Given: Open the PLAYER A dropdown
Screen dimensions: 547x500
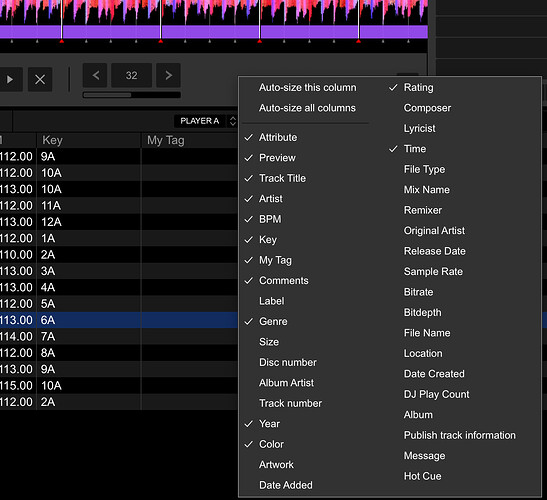Looking at the screenshot, I should (206, 121).
